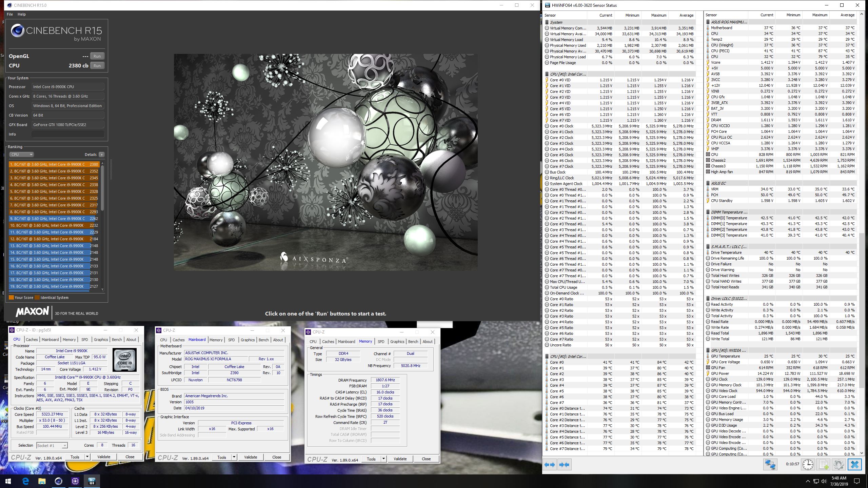Switch to Caches tab in first CPU-Z window
868x488 pixels.
(x=32, y=340)
